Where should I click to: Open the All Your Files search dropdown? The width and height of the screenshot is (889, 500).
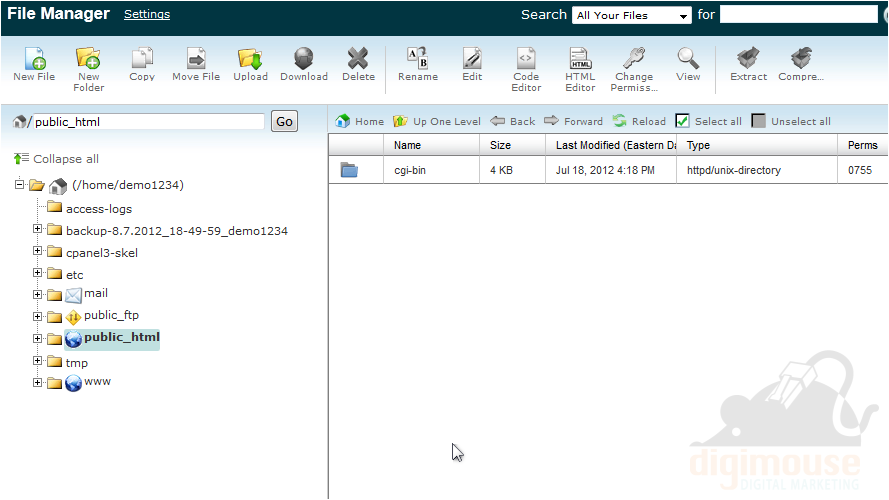pos(632,15)
